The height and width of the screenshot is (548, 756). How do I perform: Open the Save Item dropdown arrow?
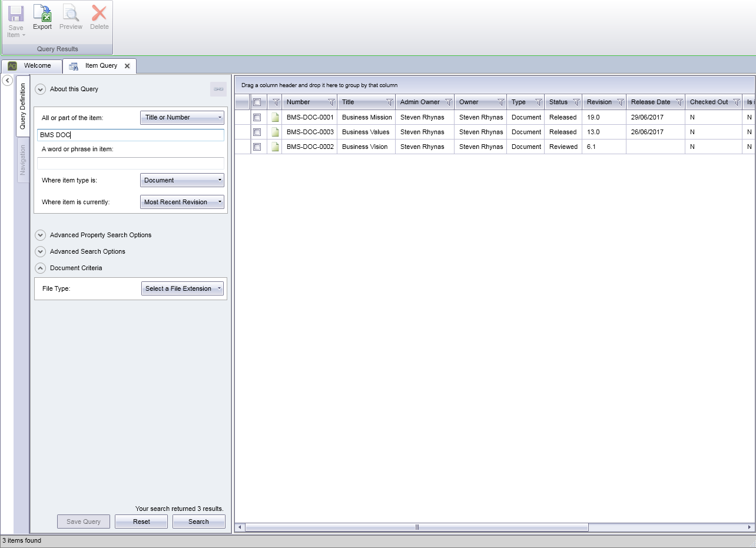[24, 35]
